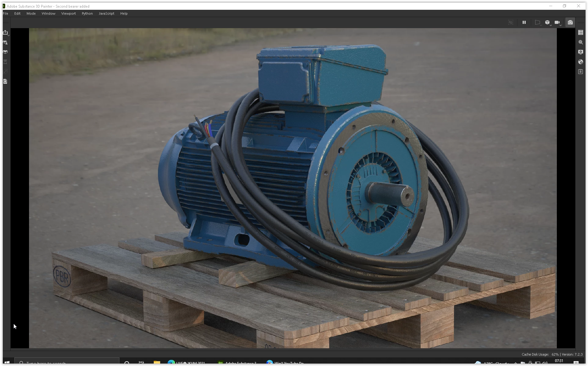Open the perspective view dropdown
The width and height of the screenshot is (588, 366).
tap(538, 23)
